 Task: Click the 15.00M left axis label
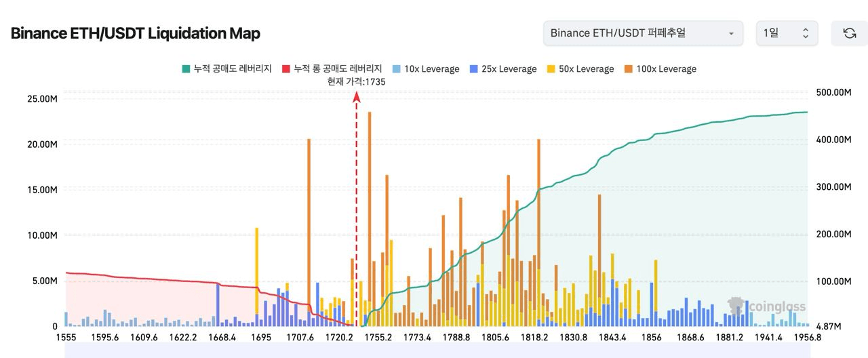[x=42, y=190]
